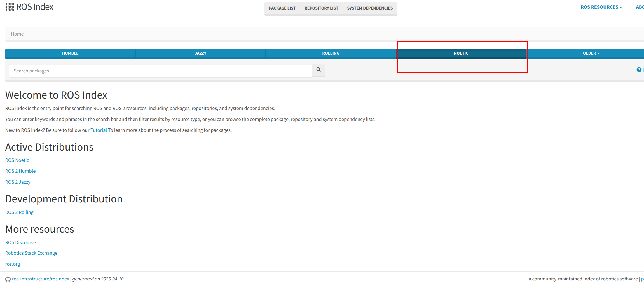Expand the ROS Resources dropdown
This screenshot has height=283, width=644.
(x=601, y=7)
